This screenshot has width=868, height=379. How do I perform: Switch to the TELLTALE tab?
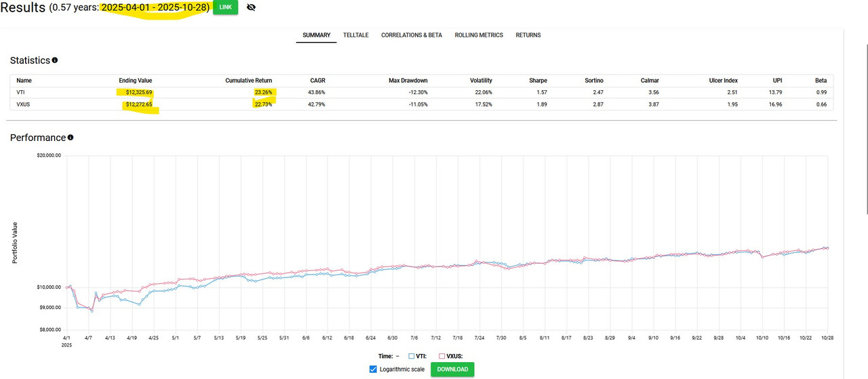click(x=356, y=35)
